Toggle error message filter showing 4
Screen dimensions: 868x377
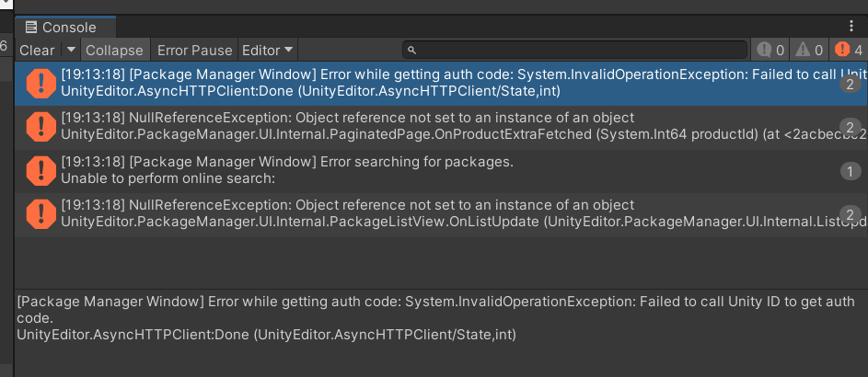coord(848,50)
